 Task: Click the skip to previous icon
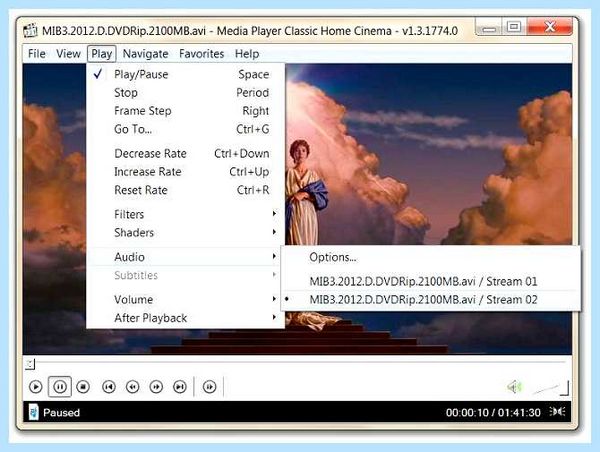(109, 387)
